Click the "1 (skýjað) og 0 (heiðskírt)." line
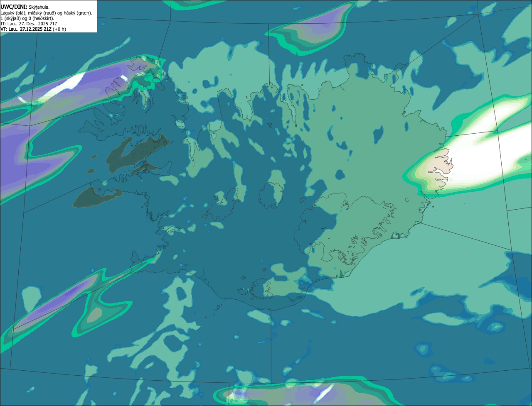 click(x=27, y=18)
